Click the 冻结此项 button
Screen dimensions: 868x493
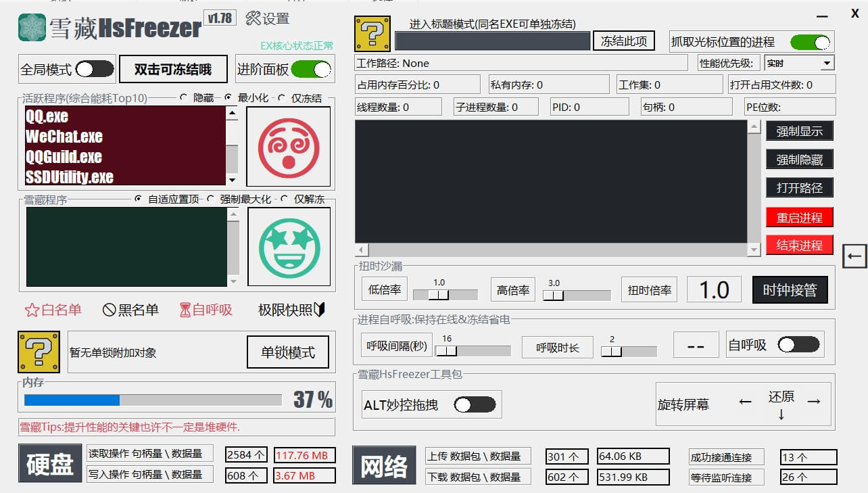(x=623, y=40)
